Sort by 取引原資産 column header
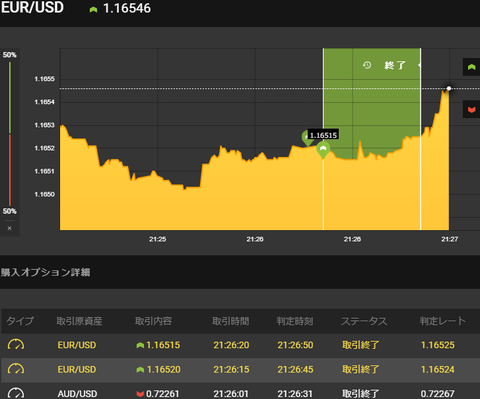This screenshot has width=480, height=399. pyautogui.click(x=79, y=321)
